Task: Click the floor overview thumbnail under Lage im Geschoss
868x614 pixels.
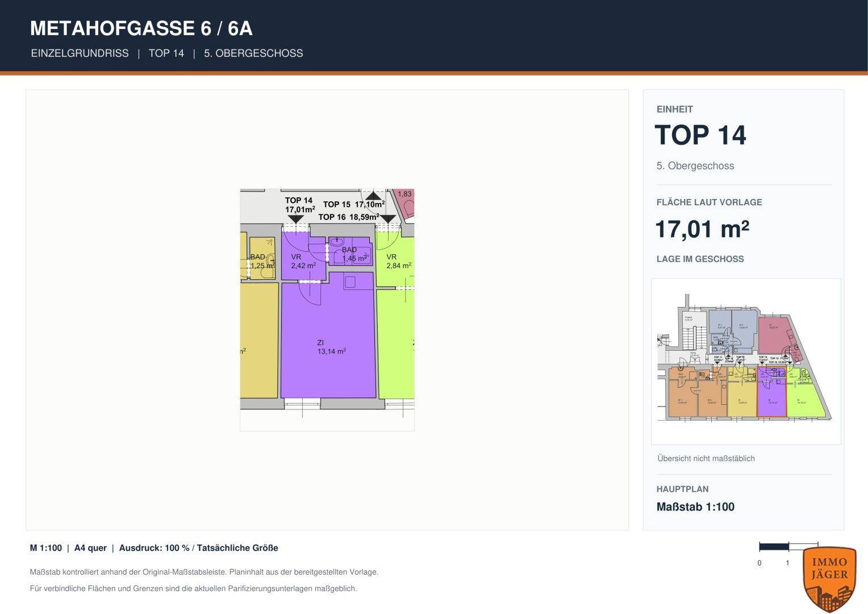Action: pos(746,361)
